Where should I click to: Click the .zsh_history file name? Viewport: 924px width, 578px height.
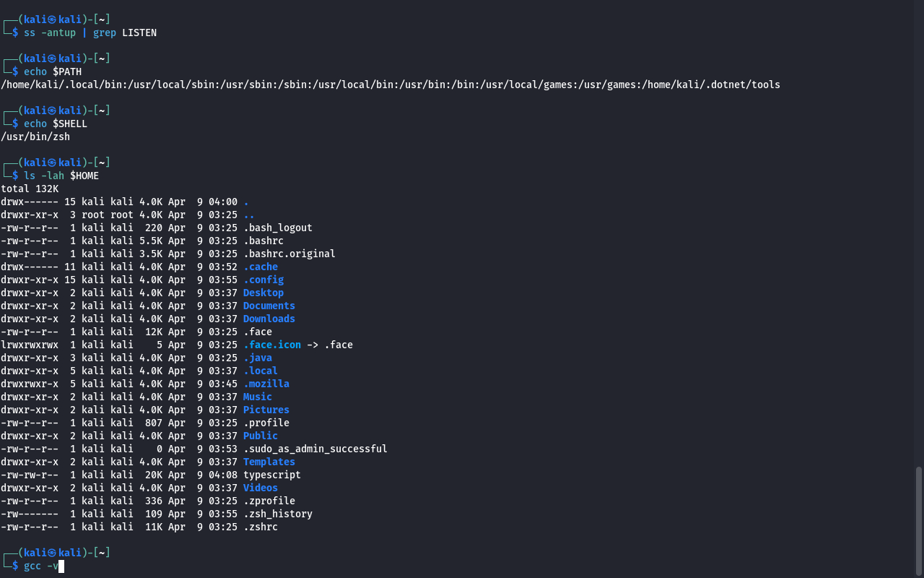coord(277,514)
